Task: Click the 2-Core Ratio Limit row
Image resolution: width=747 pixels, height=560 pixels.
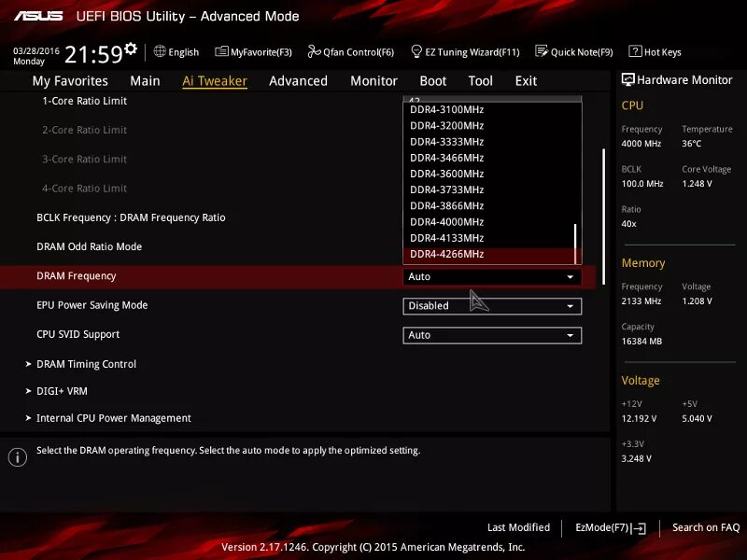Action: point(84,130)
